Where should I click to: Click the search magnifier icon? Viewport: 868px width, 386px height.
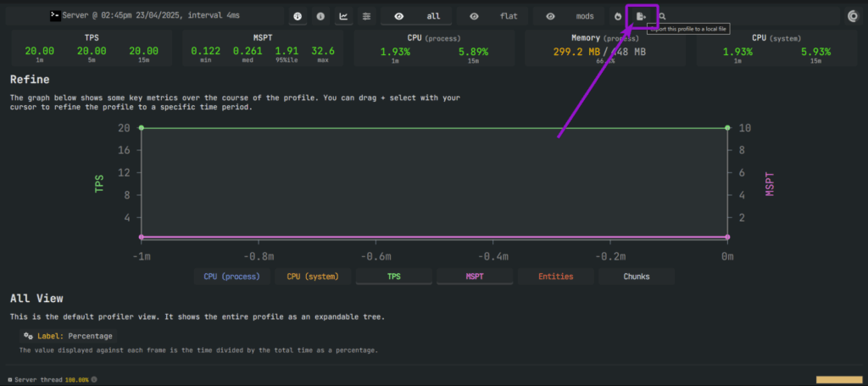(x=662, y=17)
